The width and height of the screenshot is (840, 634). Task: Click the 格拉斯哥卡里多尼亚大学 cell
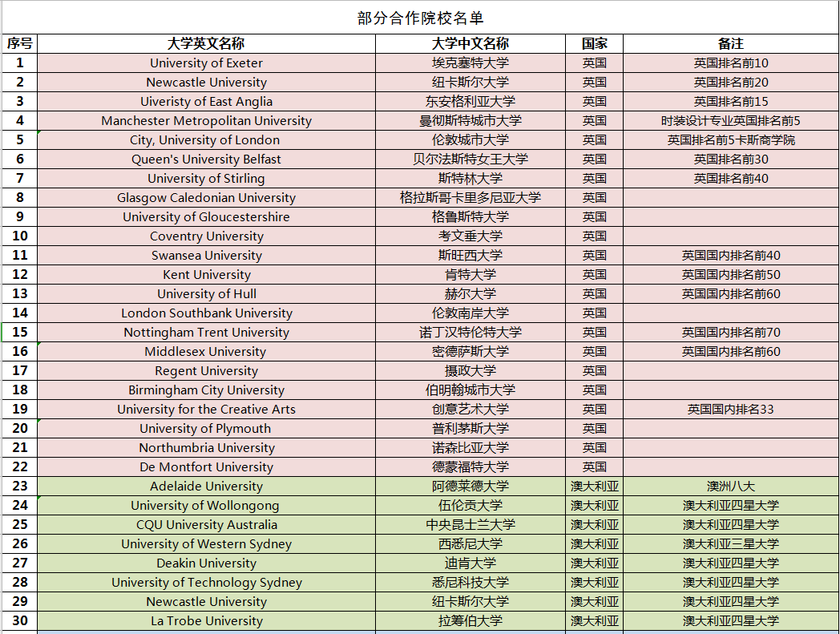pyautogui.click(x=470, y=198)
